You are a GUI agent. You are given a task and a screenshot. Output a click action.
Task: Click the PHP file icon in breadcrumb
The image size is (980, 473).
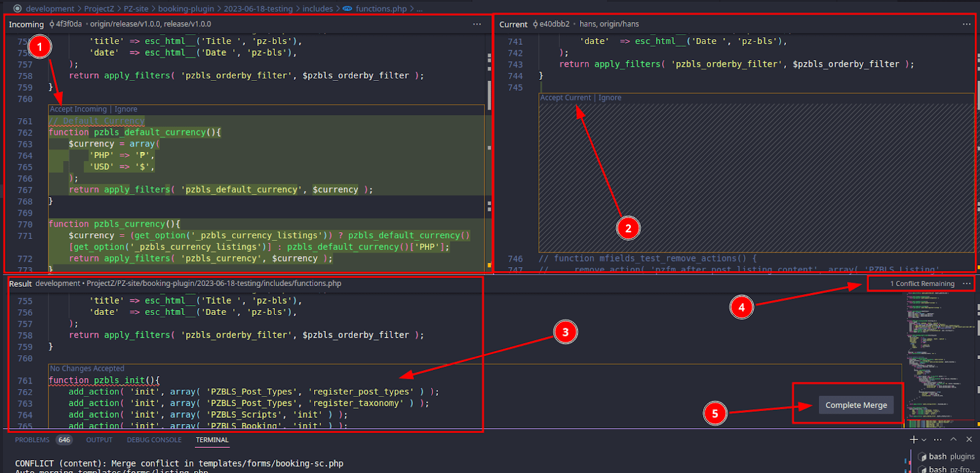point(347,9)
